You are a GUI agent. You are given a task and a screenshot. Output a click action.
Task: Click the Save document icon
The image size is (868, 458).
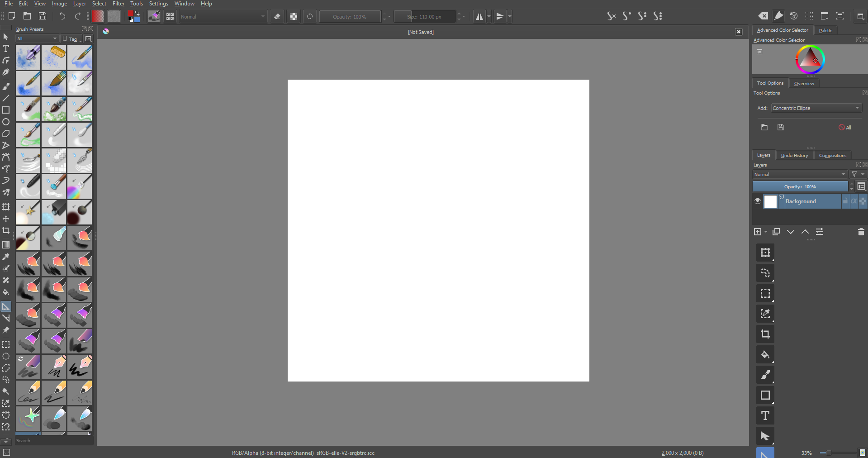43,16
